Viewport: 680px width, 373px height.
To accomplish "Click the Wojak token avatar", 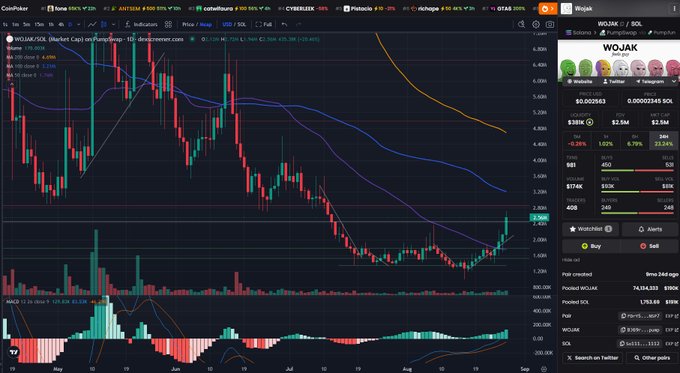I will click(x=566, y=8).
